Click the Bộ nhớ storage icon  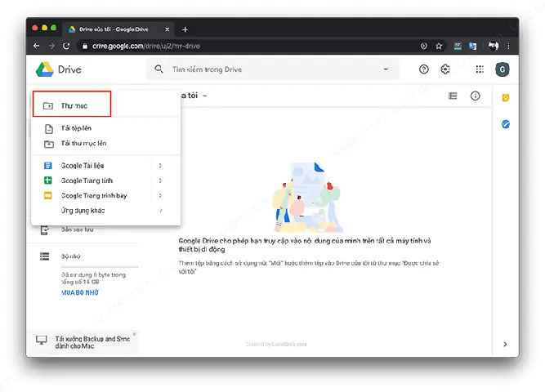click(44, 256)
